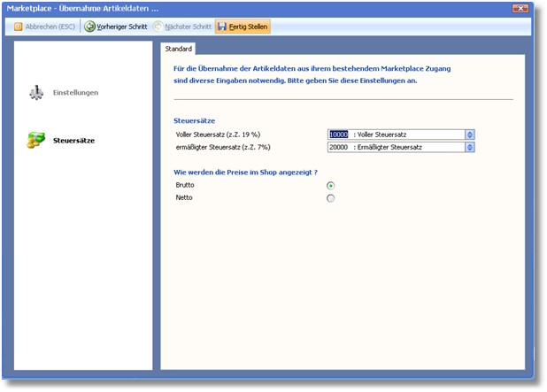Click the Marketplace window title bar
The height and width of the screenshot is (392, 547).
pyautogui.click(x=266, y=8)
